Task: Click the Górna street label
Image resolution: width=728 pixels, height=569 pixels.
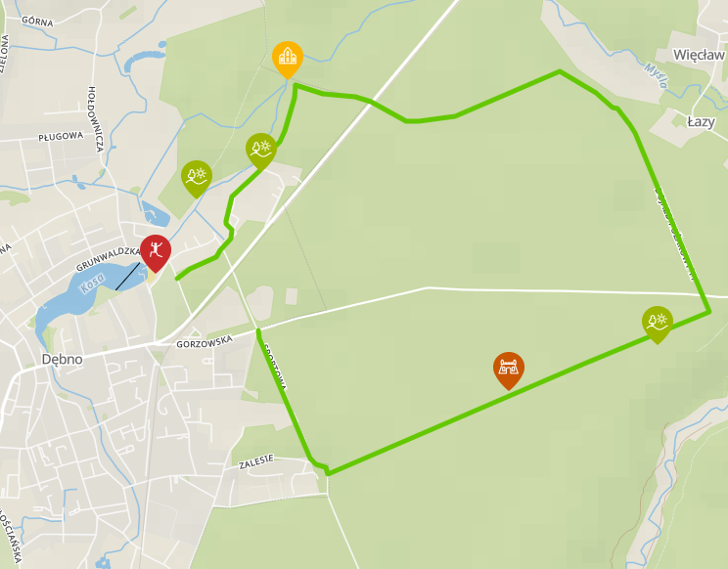Action: coord(37,22)
